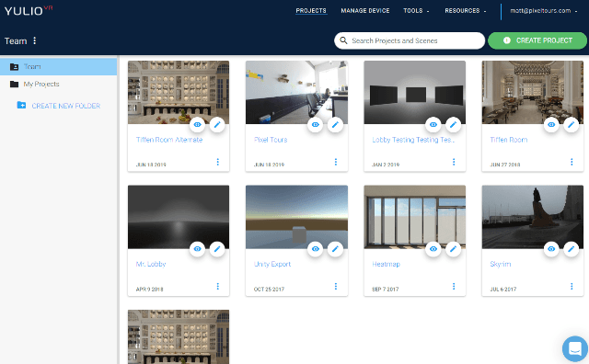Click the Heatmap windows thumbnail
The width and height of the screenshot is (589, 364).
[415, 217]
